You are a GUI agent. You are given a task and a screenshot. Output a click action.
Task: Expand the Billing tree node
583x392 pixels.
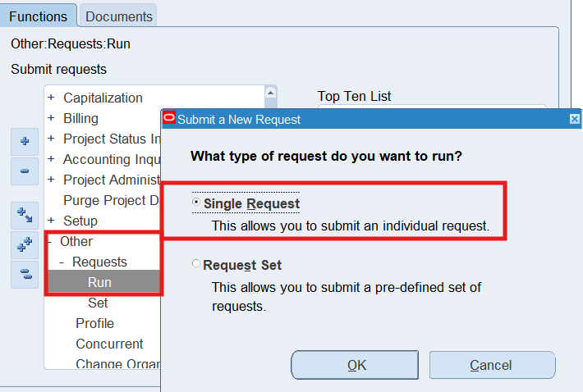[x=51, y=118]
